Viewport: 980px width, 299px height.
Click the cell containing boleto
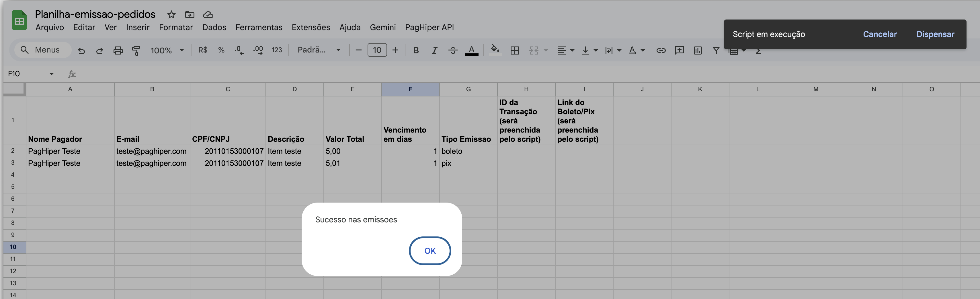pyautogui.click(x=468, y=151)
